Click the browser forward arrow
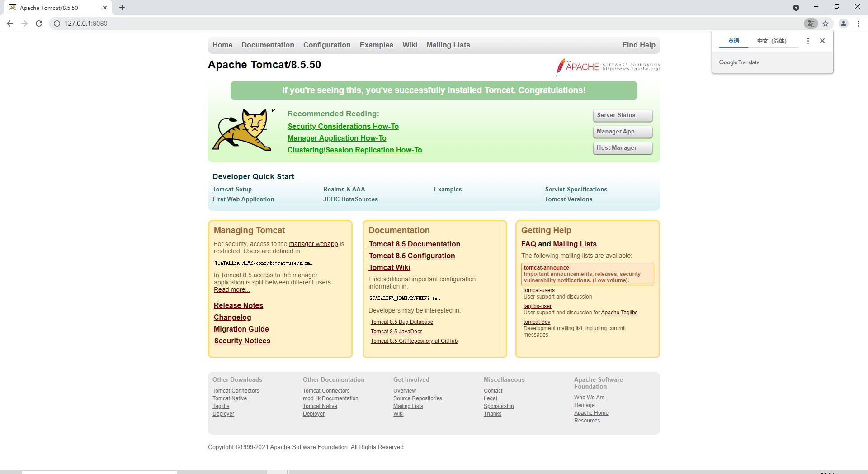Viewport: 868px width, 474px height. pyautogui.click(x=24, y=24)
